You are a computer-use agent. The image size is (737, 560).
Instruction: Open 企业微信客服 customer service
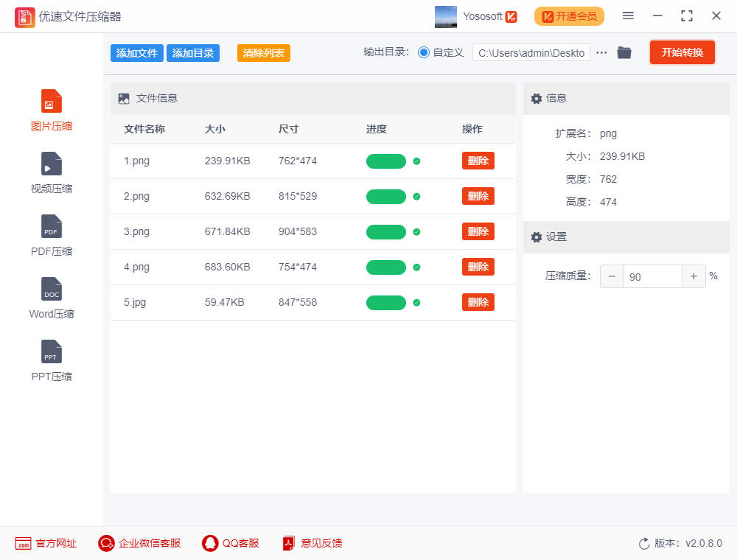tap(106, 543)
